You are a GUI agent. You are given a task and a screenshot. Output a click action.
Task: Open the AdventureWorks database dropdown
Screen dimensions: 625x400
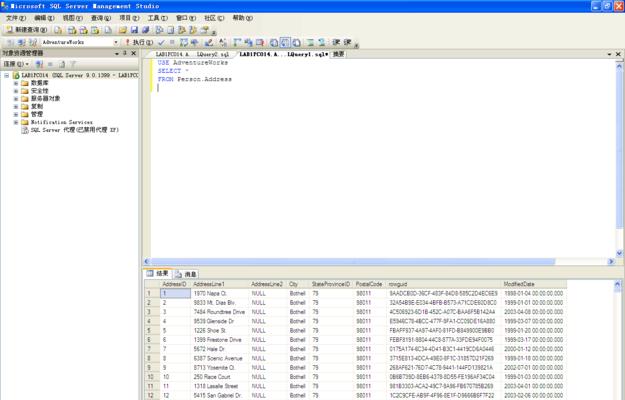116,42
